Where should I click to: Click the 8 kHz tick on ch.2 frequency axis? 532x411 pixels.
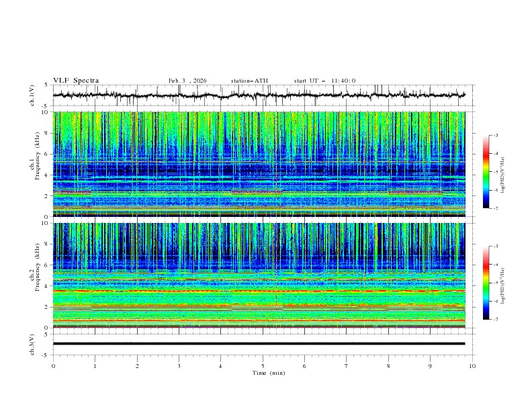tap(47, 244)
